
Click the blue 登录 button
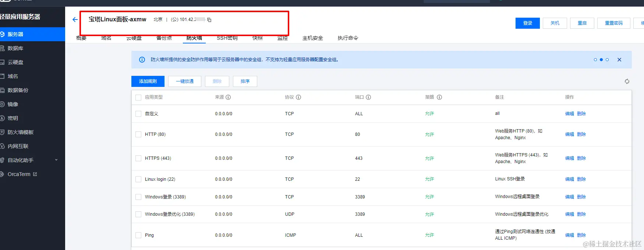coord(528,23)
